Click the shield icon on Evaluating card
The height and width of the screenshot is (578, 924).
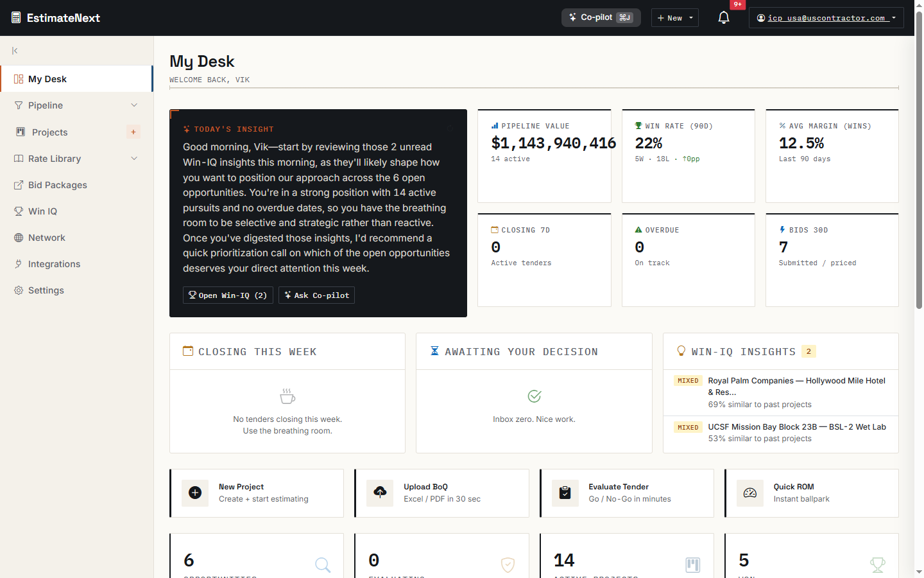click(x=508, y=565)
